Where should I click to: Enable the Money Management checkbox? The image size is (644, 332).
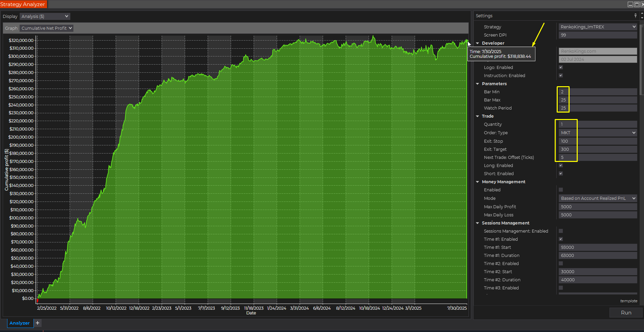560,190
